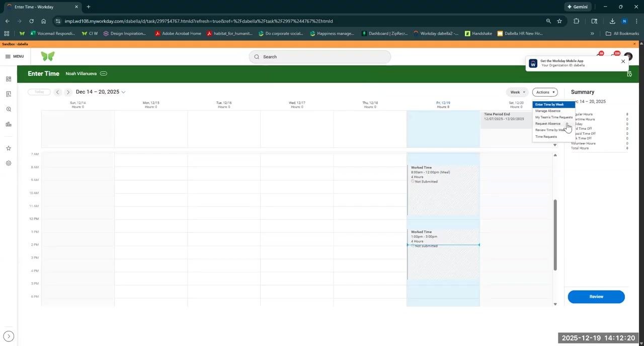Dismiss the orange Sandbox banner
The width and height of the screenshot is (644, 346).
(634, 44)
